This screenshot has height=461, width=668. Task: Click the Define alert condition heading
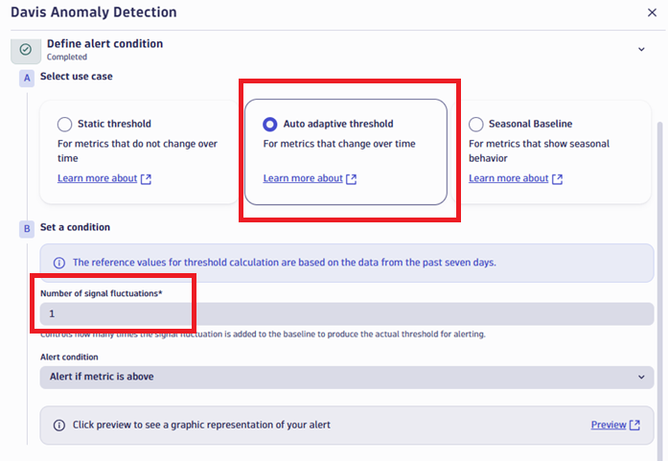coord(105,43)
